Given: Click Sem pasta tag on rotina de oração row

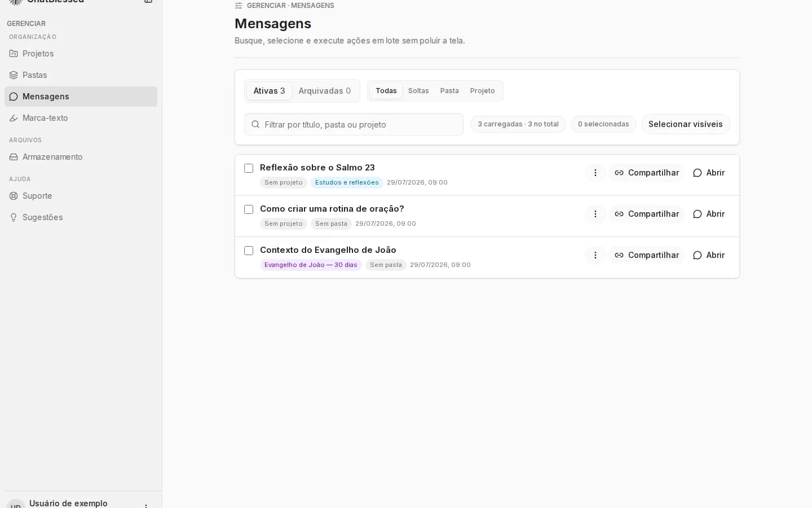Looking at the screenshot, I should [x=331, y=224].
